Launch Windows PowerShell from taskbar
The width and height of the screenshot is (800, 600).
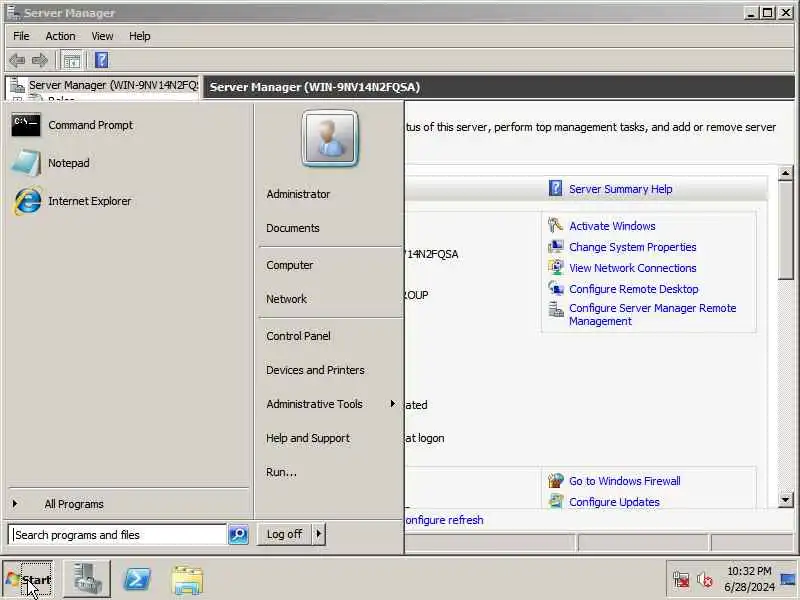point(137,579)
